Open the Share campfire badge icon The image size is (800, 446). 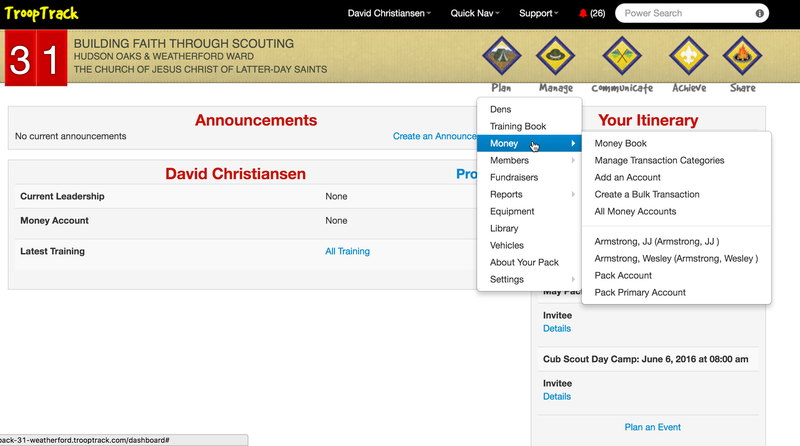(742, 56)
